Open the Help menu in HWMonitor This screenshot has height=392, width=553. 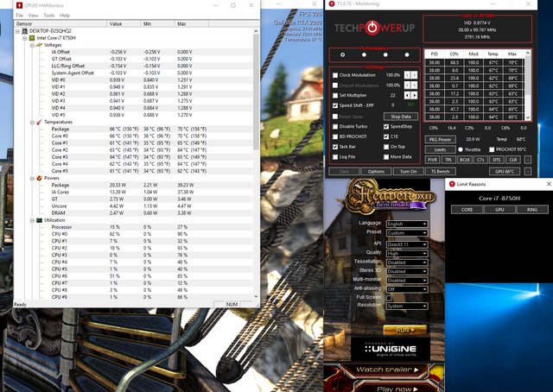click(65, 16)
